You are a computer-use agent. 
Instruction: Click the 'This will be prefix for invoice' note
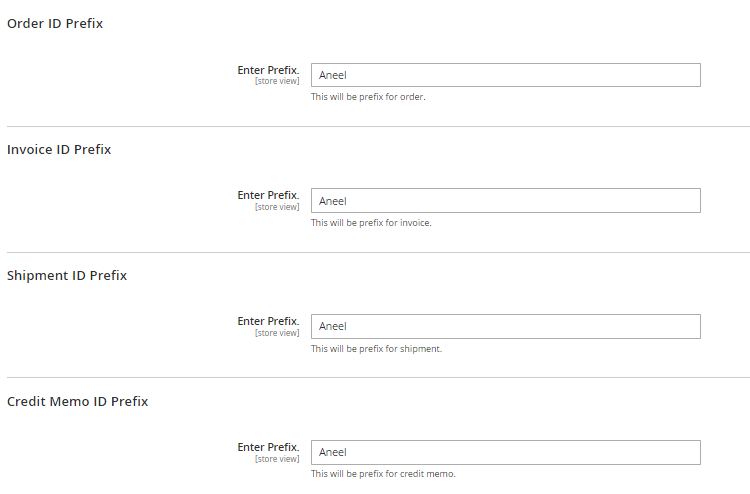371,223
